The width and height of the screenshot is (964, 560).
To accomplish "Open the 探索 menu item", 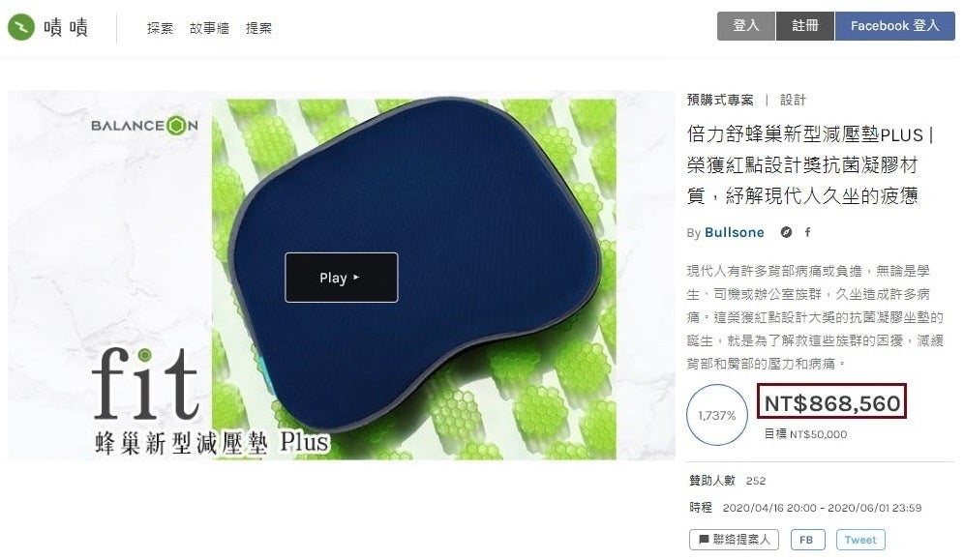I will pos(160,28).
